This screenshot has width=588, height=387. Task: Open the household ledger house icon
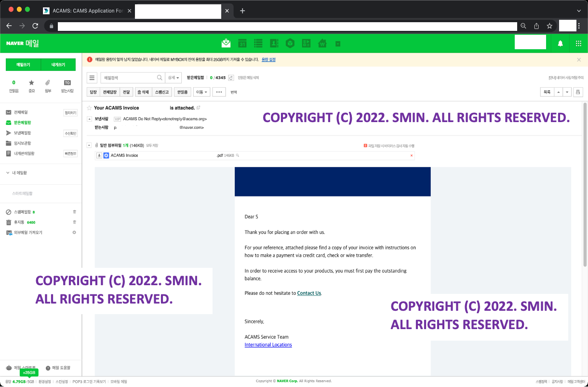pos(322,43)
